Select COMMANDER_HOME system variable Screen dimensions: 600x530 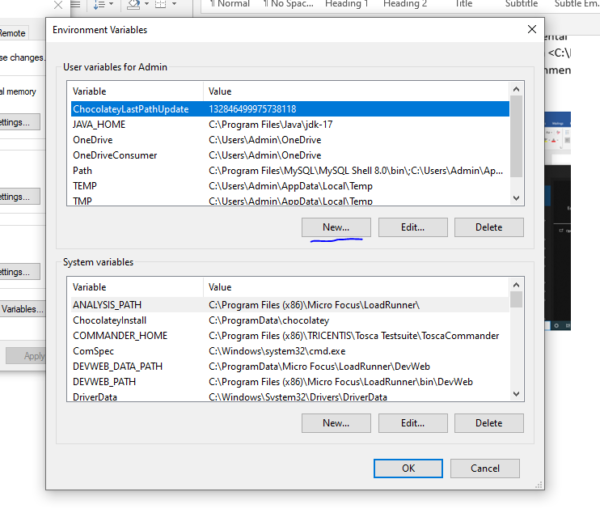pyautogui.click(x=290, y=336)
